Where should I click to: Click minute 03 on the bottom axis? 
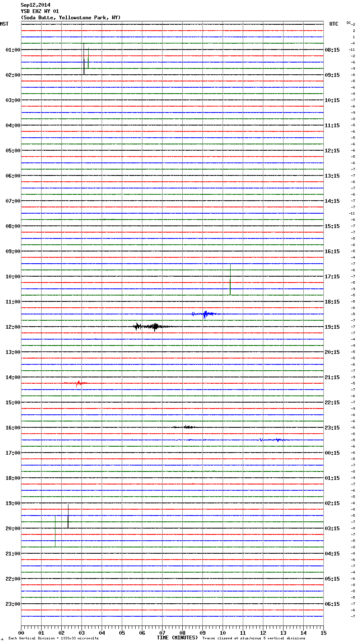point(81,633)
